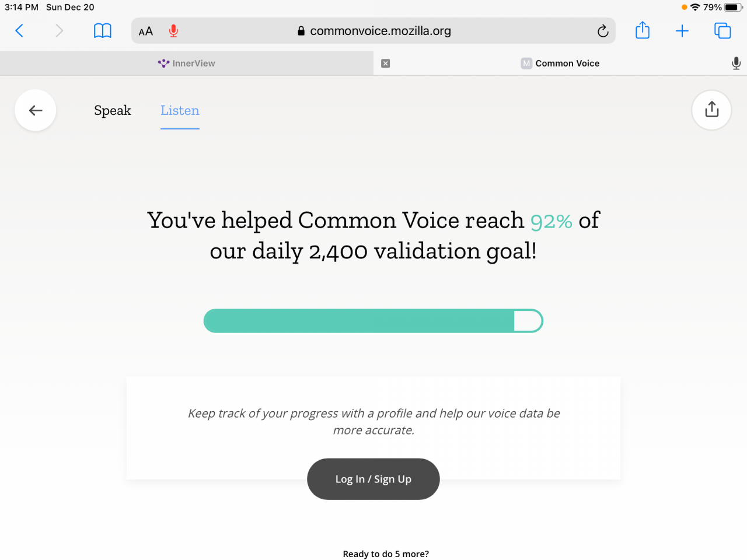Image resolution: width=747 pixels, height=560 pixels.
Task: Close the Common Voice tab
Action: (x=385, y=63)
